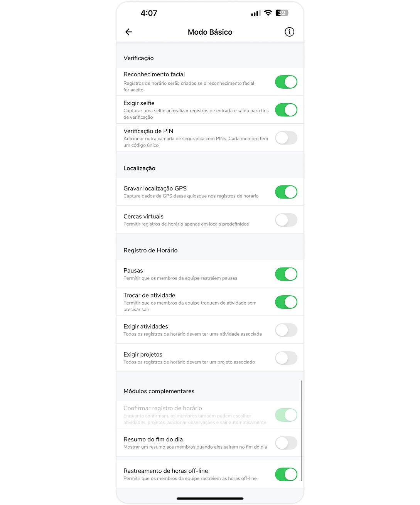
Task: Turn off Pausas toggle
Action: [x=286, y=274]
